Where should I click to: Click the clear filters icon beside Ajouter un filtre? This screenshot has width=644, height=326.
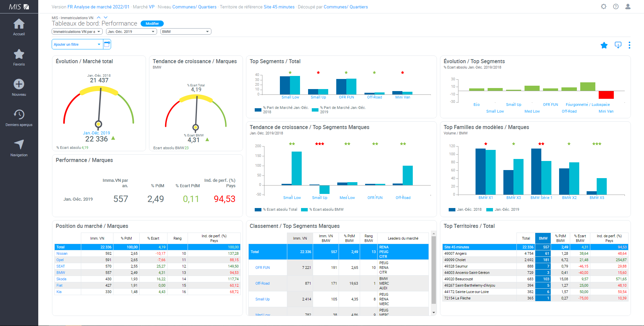(107, 44)
